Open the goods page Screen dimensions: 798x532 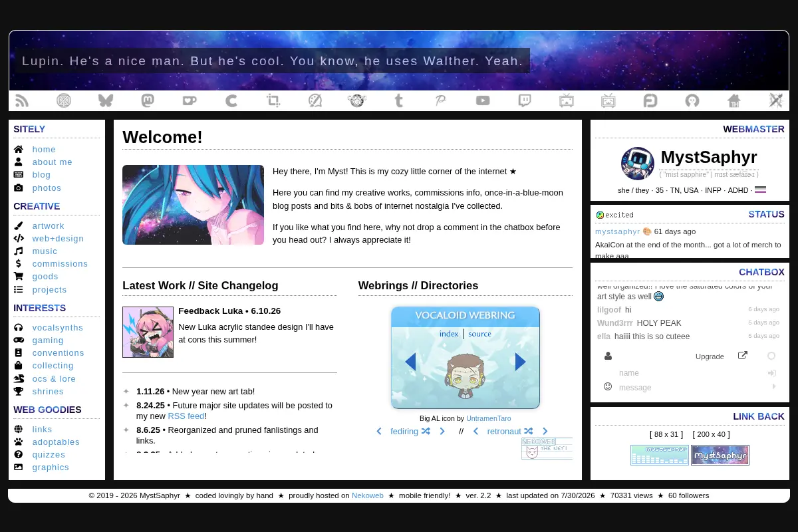pos(45,277)
